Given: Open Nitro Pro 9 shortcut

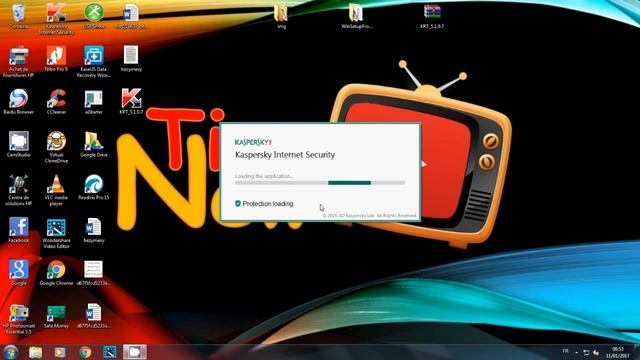Looking at the screenshot, I should tap(56, 58).
